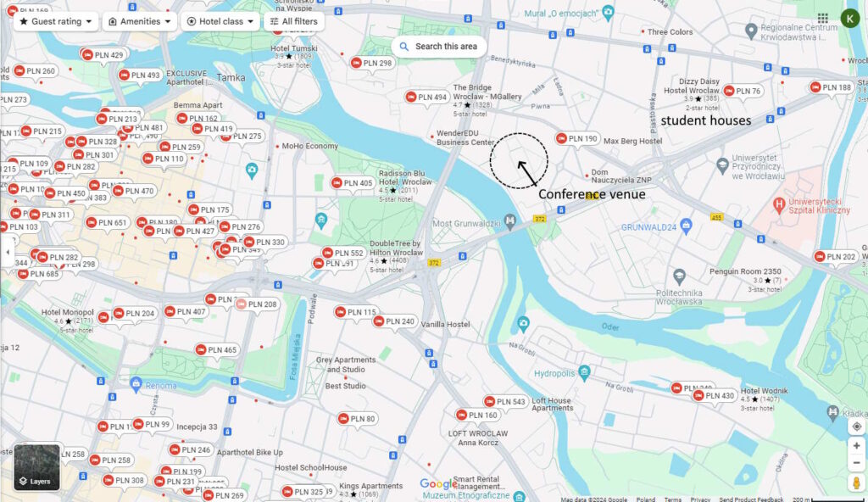
Task: Collapse the side panel arrow
Action: (x=7, y=252)
